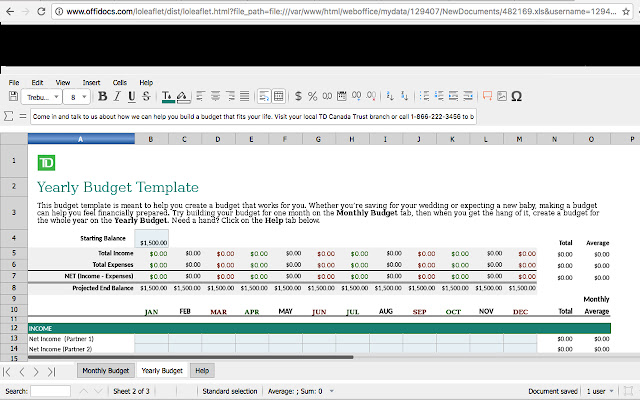This screenshot has height=400, width=640.
Task: Click the font color swatch
Action: [x=168, y=97]
